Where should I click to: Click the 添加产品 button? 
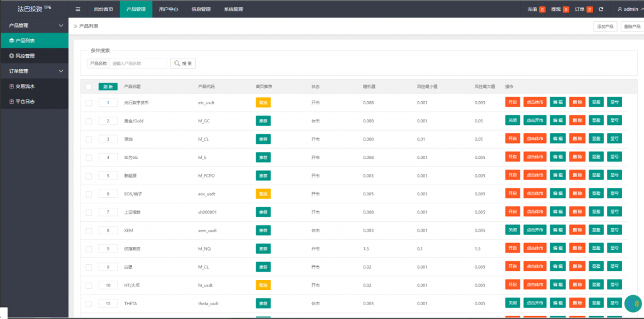point(605,26)
